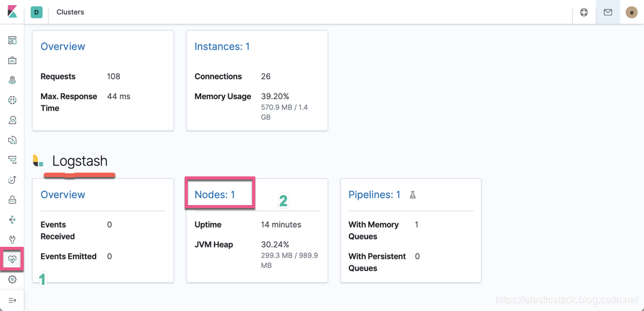This screenshot has height=311, width=644.
Task: Open the help lifebuoy icon
Action: point(583,12)
